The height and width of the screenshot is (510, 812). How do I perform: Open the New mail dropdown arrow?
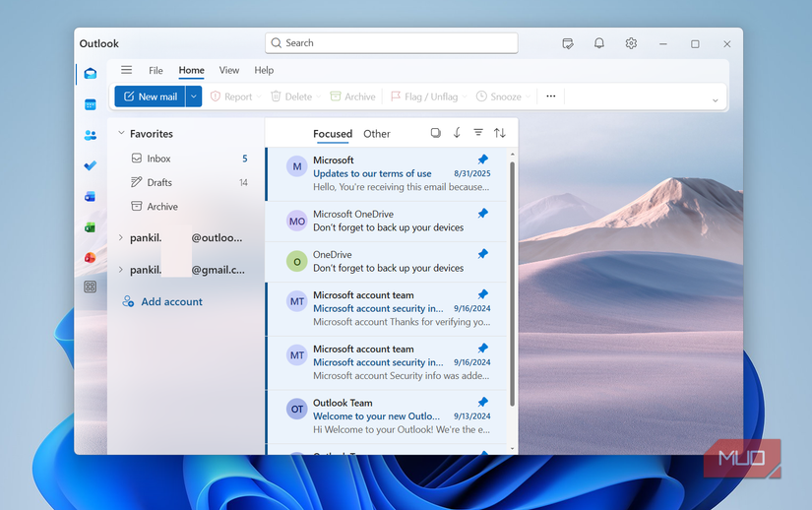pyautogui.click(x=194, y=96)
